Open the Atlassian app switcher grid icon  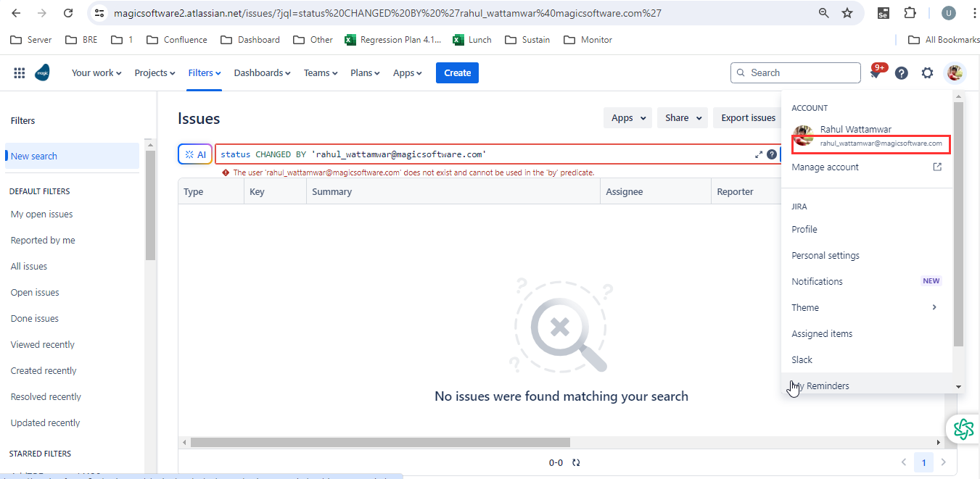click(19, 72)
